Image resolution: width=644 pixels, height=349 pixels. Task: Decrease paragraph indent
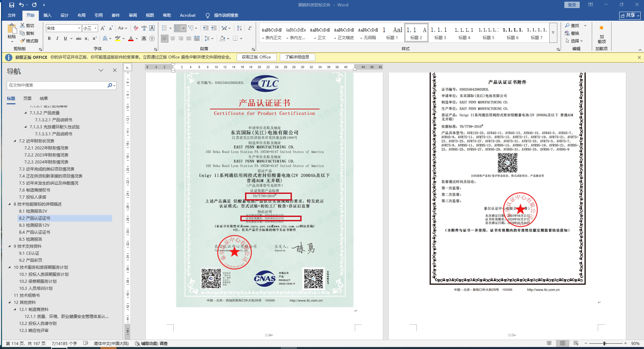206,28
